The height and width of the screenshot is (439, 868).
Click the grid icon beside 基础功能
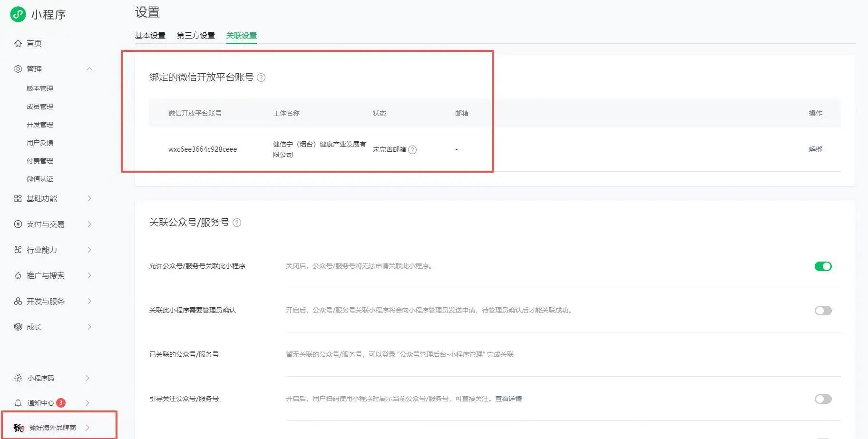click(18, 198)
